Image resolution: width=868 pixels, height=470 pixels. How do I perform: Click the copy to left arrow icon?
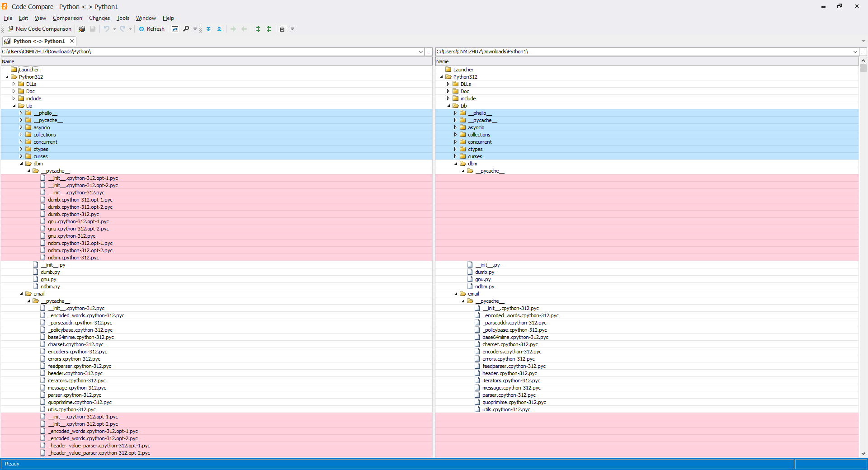pos(244,29)
